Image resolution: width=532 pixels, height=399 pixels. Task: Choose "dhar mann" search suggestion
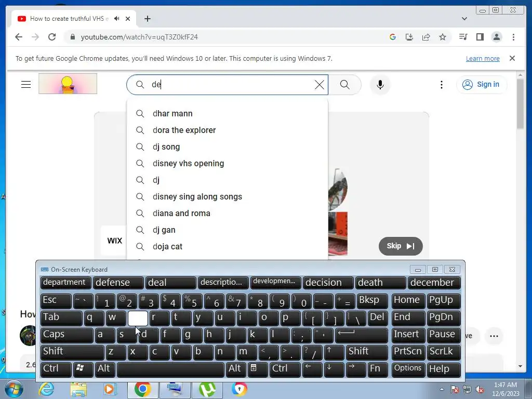(228, 113)
